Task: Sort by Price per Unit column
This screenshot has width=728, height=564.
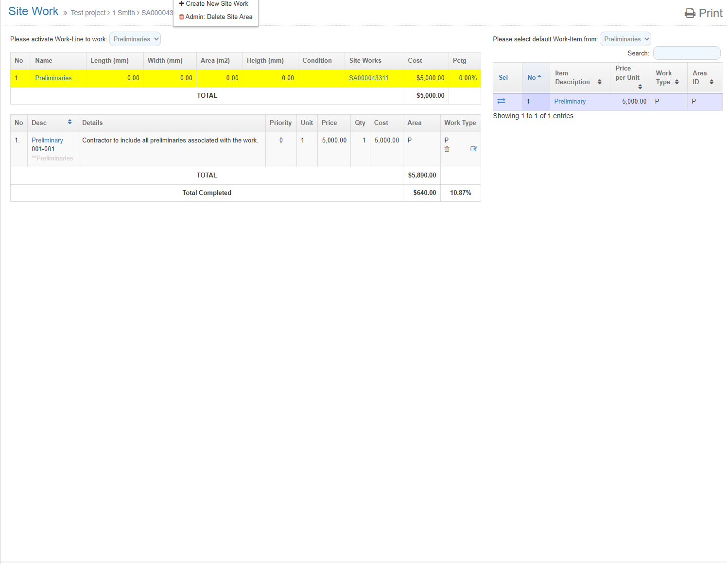Action: coord(640,87)
